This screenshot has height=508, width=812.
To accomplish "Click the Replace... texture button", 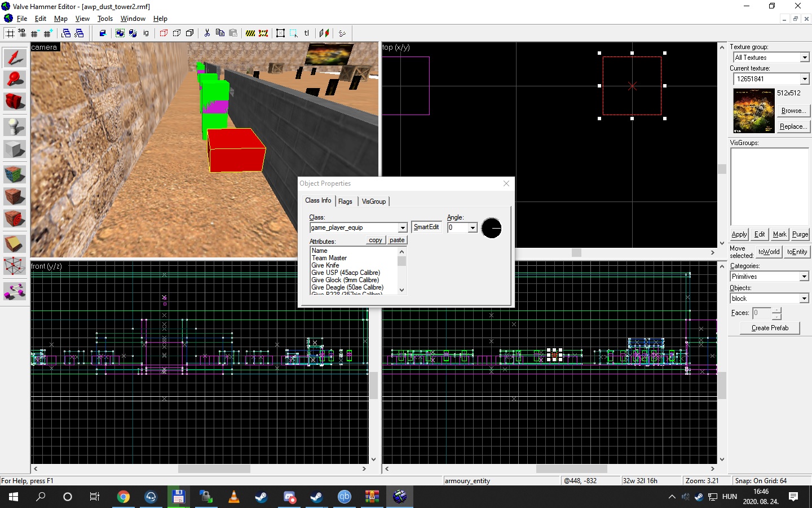I will click(x=793, y=126).
